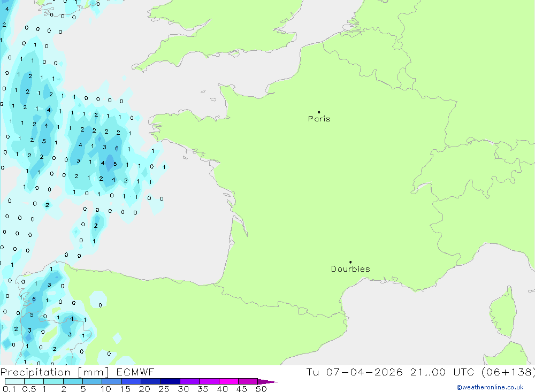
Task: Pick the 10–15 mm legend color swatch
Action: (112, 381)
